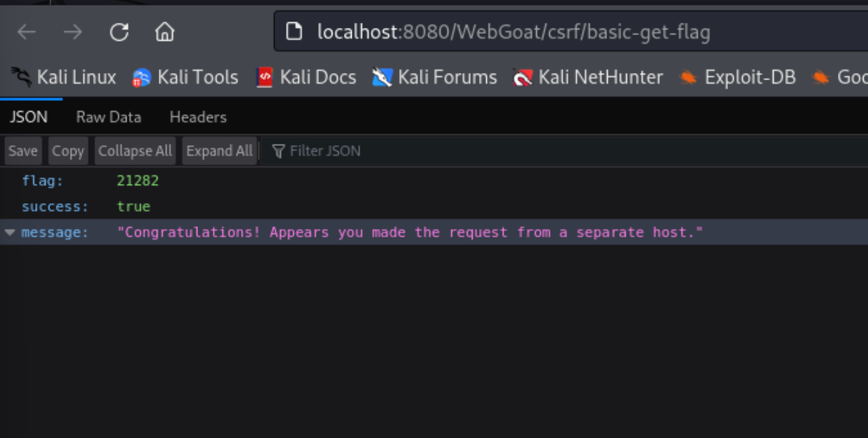The height and width of the screenshot is (438, 868).
Task: Open the Kali Tools bookmark
Action: [185, 77]
